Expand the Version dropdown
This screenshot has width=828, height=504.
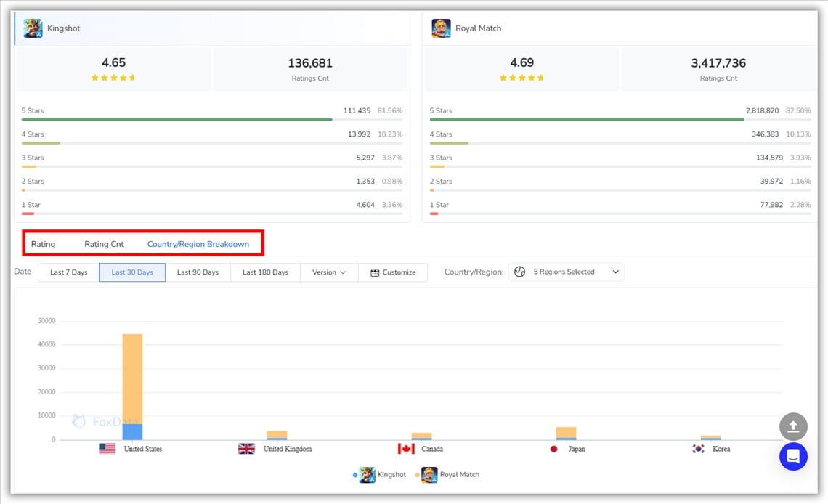click(x=329, y=272)
